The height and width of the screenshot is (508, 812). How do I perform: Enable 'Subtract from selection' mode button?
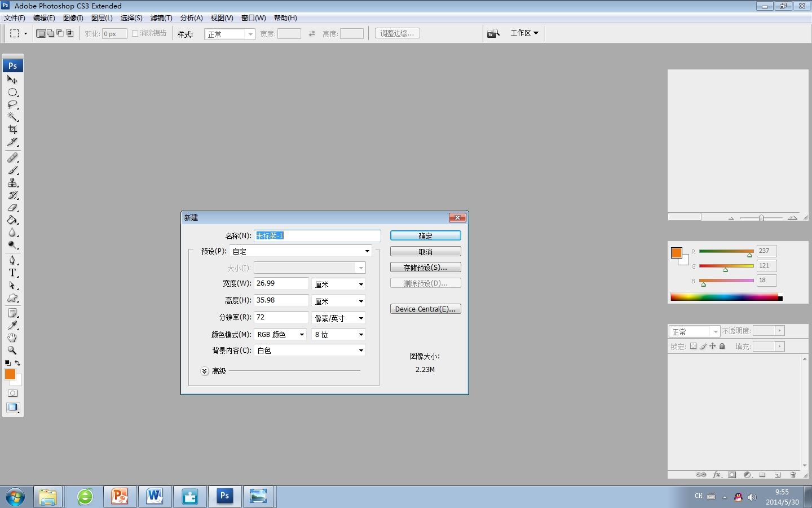pyautogui.click(x=60, y=33)
